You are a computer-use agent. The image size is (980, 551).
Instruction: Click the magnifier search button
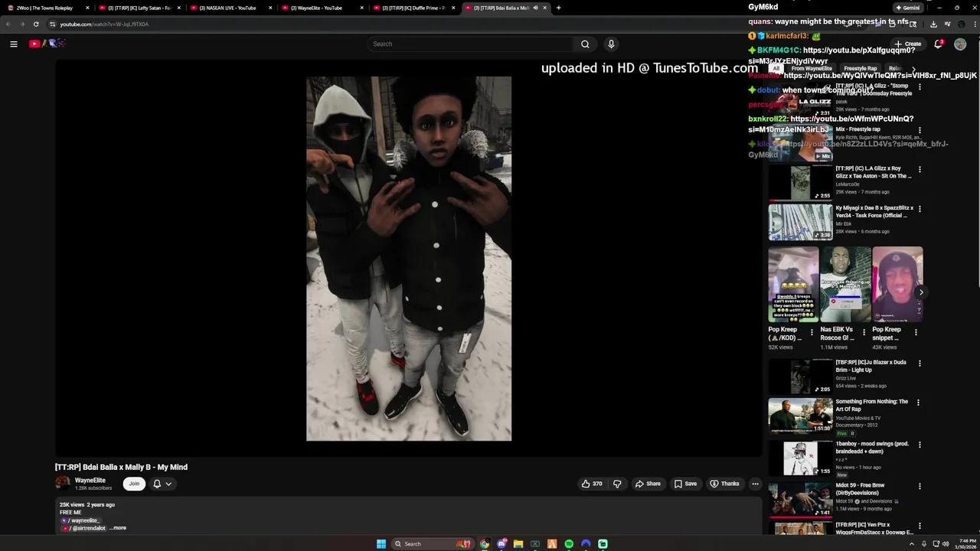[x=585, y=44]
